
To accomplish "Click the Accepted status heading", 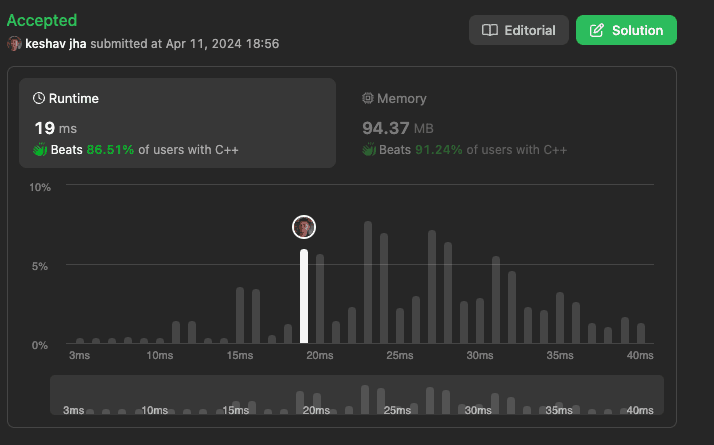I will [x=42, y=20].
